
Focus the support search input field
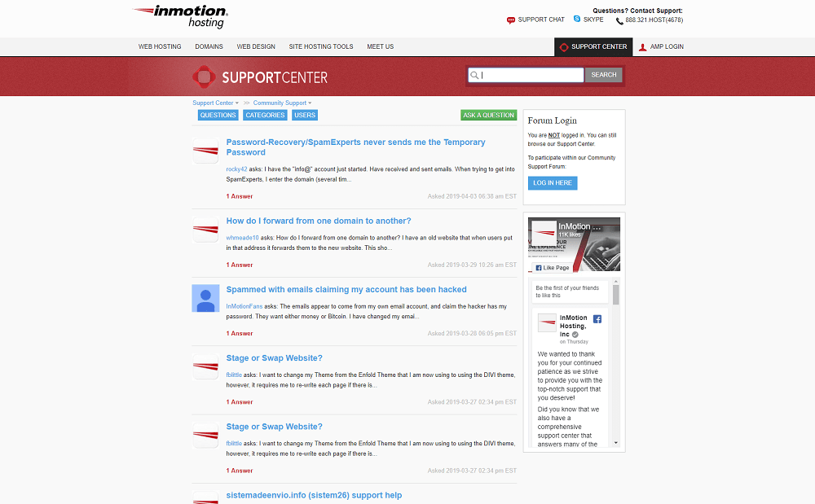tap(526, 75)
